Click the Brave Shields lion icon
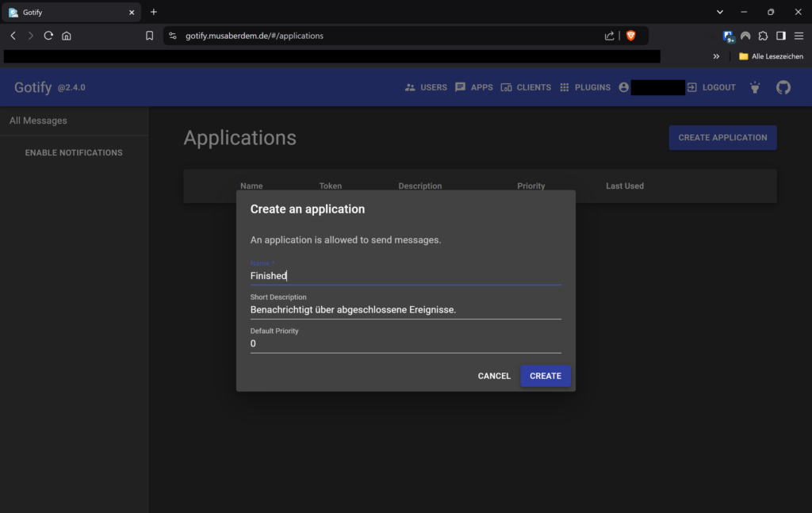 (x=631, y=36)
